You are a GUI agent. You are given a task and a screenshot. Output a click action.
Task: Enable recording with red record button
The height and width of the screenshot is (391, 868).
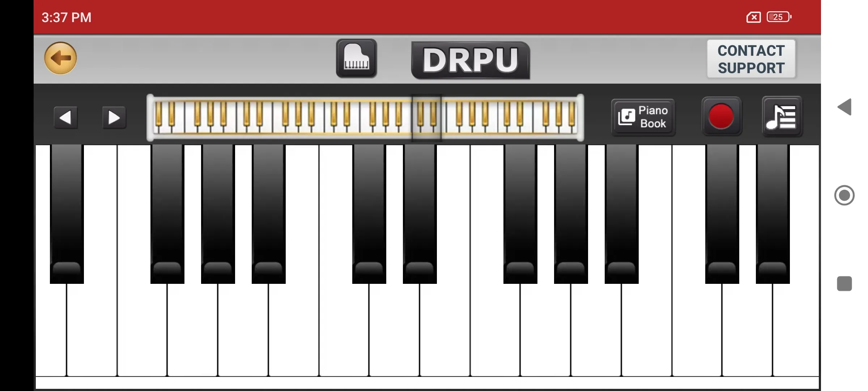coord(721,116)
